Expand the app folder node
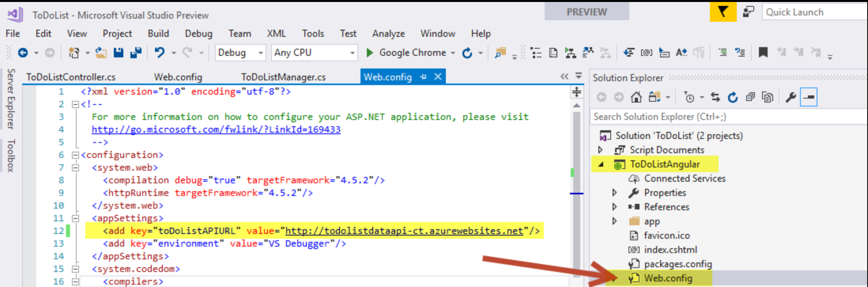This screenshot has width=868, height=287. 615,221
